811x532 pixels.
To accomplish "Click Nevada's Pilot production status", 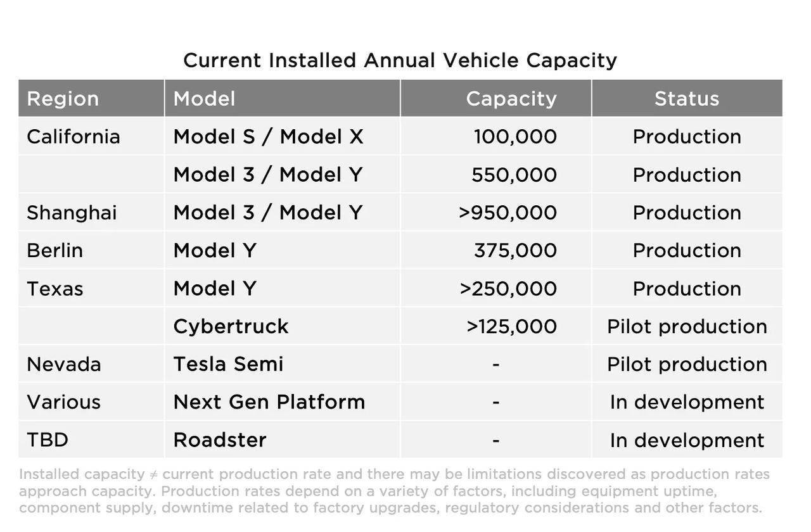I will coord(687,364).
